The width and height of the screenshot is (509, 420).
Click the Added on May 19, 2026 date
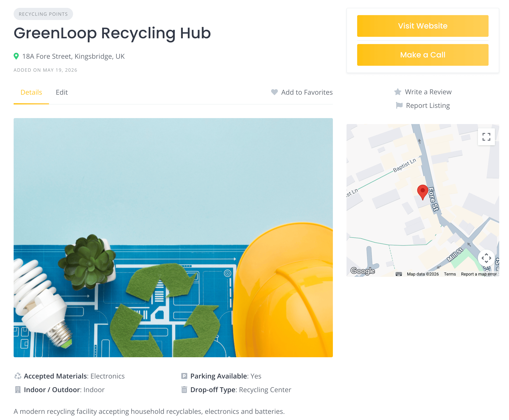tap(45, 70)
